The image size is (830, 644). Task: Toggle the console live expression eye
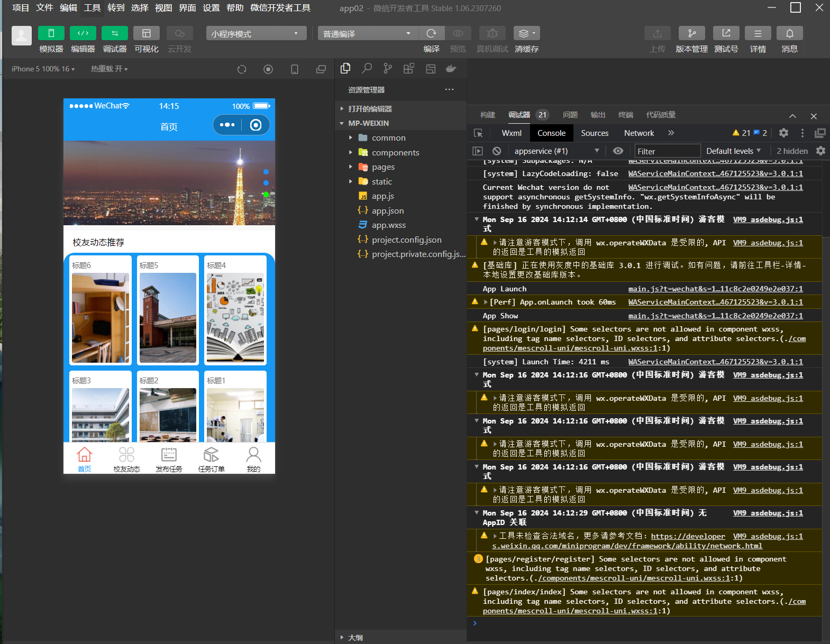tap(617, 151)
